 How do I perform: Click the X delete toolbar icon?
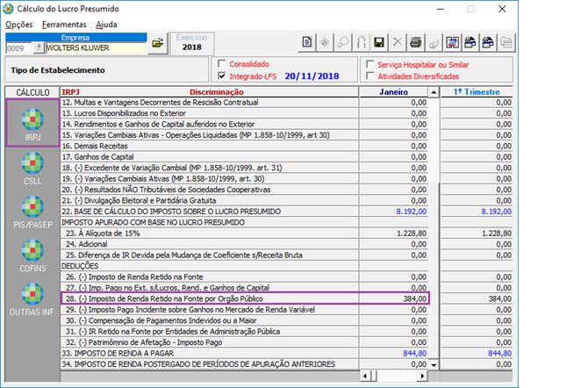(x=398, y=42)
